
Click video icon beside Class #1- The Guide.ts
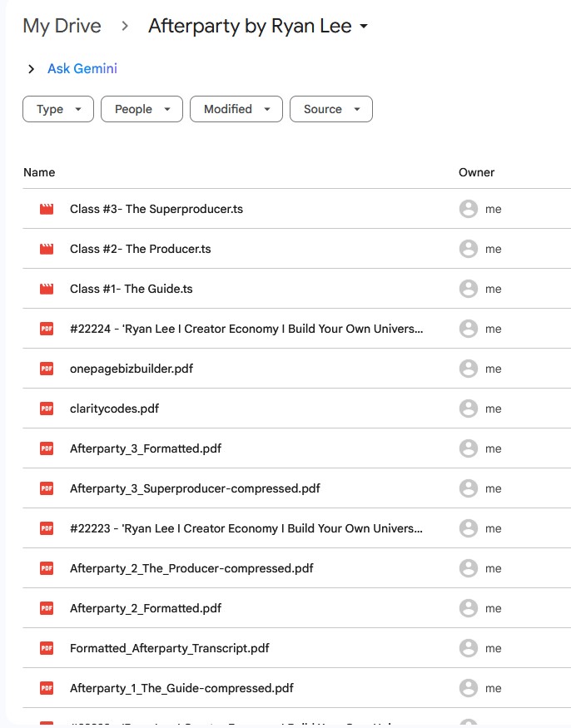coord(47,290)
